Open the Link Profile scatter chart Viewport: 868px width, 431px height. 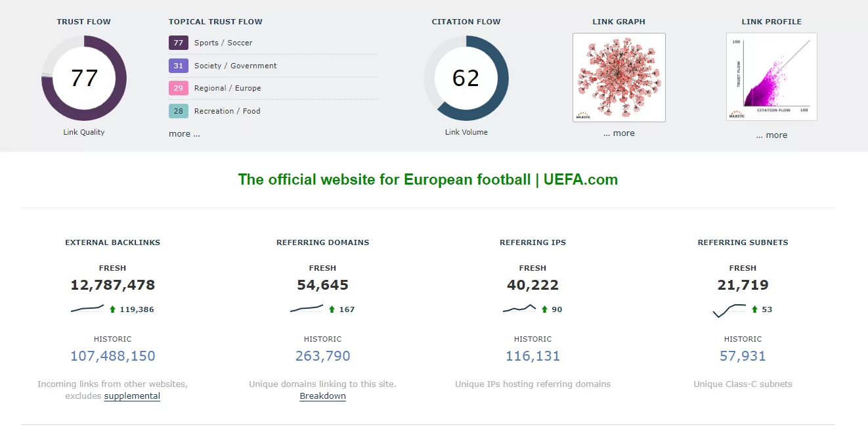coord(771,78)
